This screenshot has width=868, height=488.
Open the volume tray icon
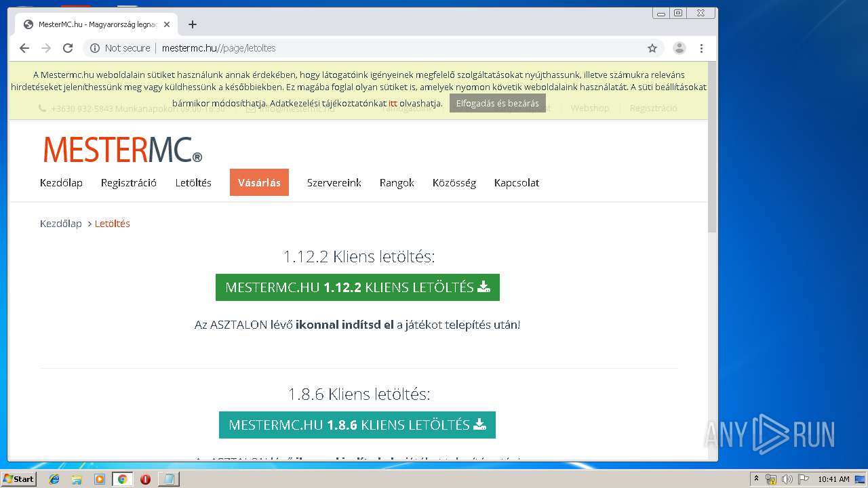[x=787, y=479]
